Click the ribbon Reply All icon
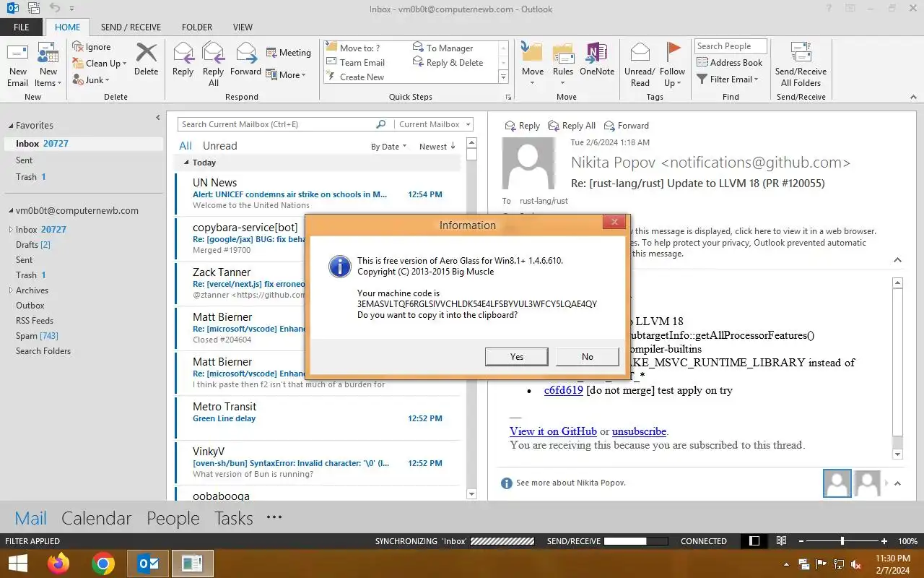 pos(214,64)
